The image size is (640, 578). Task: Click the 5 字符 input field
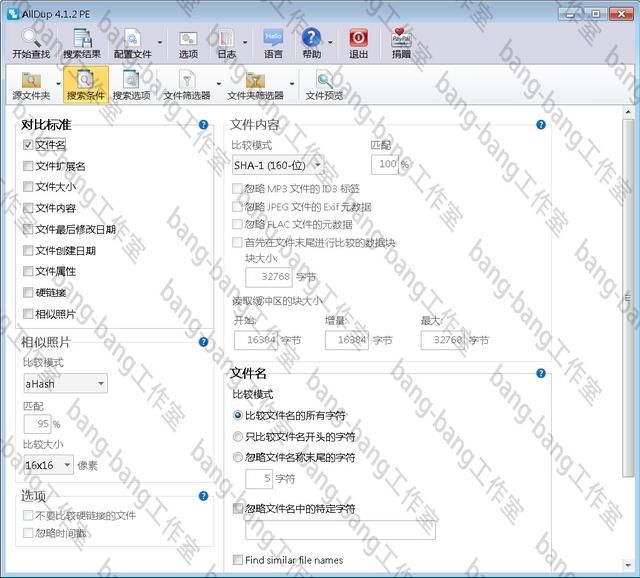click(x=259, y=478)
